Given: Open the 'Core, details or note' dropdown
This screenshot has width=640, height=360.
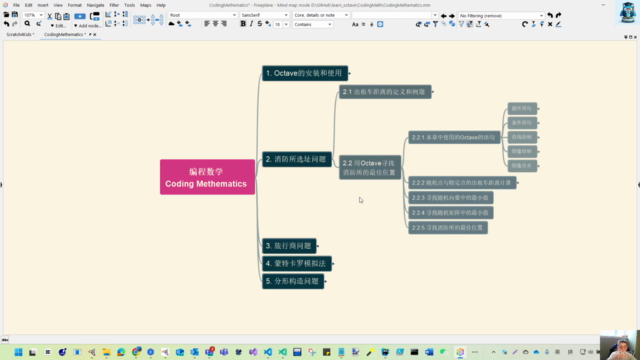Looking at the screenshot, I should point(346,15).
